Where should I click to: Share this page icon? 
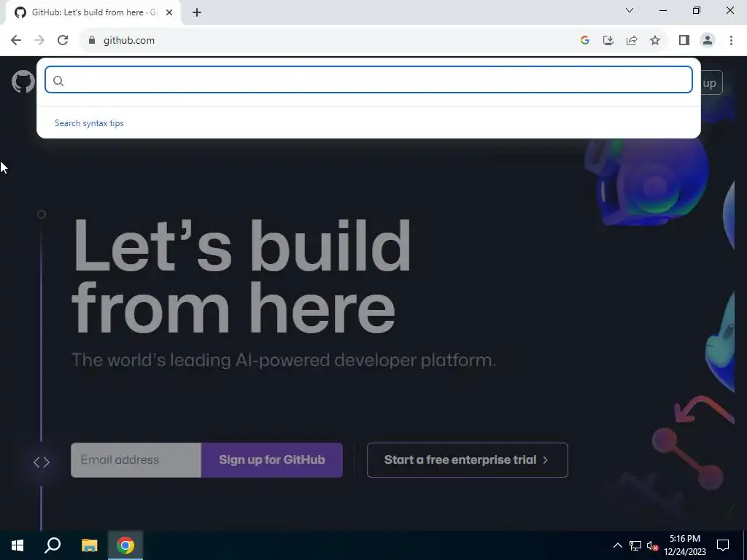click(632, 41)
